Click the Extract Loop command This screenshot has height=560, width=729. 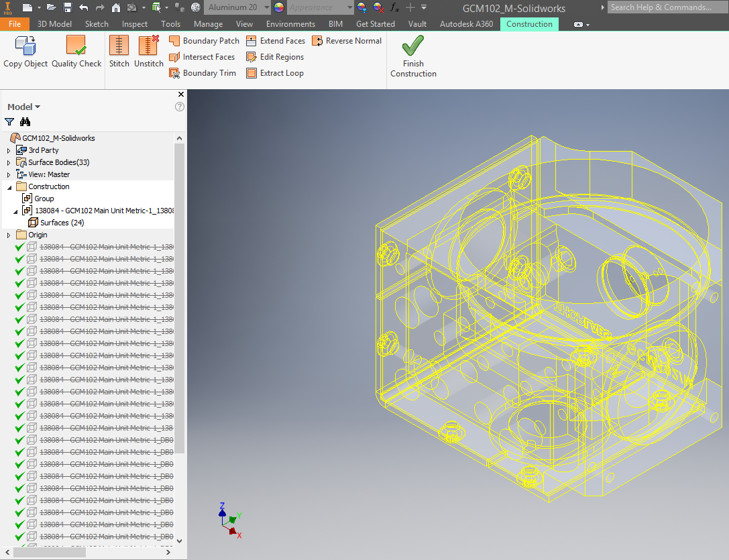275,73
